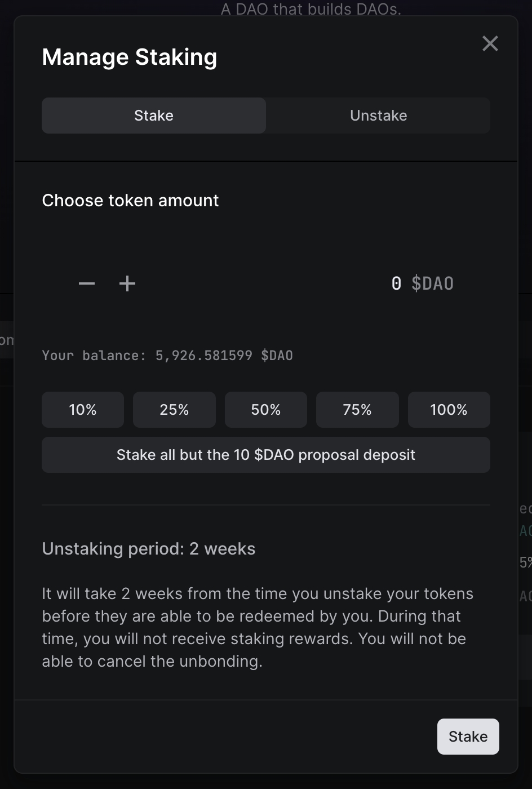
Task: Choose the 25% balance preset
Action: coord(174,410)
